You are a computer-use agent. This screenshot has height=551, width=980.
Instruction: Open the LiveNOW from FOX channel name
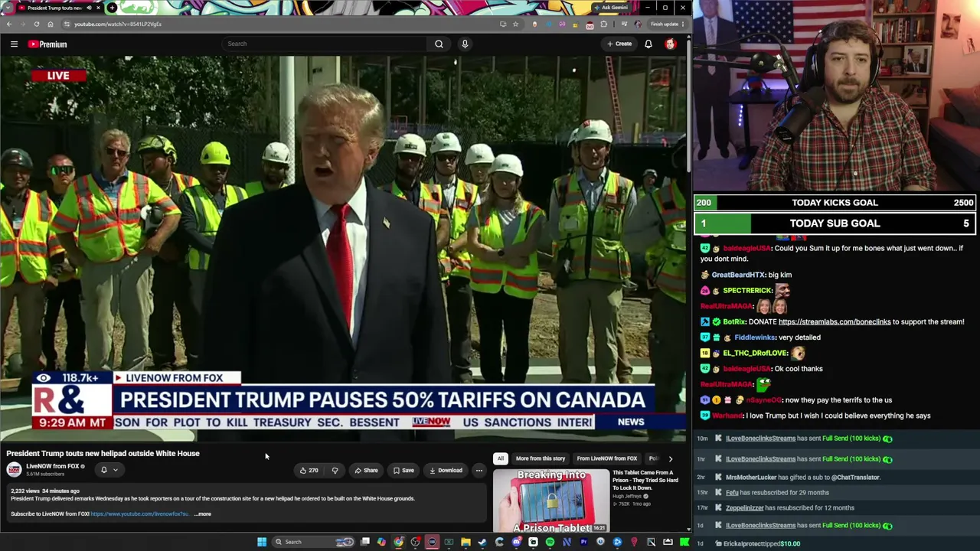pos(53,466)
